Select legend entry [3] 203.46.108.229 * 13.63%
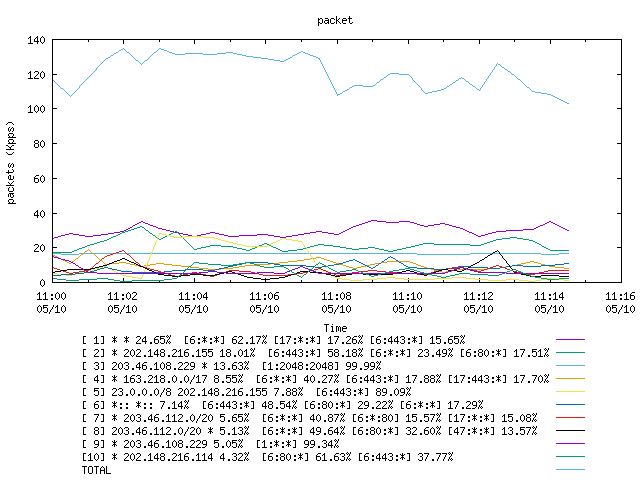The height and width of the screenshot is (480, 640). click(231, 366)
